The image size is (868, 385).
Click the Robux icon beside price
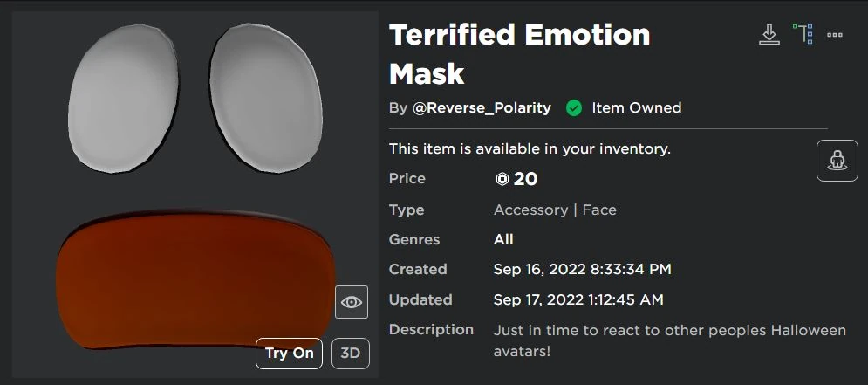pyautogui.click(x=502, y=179)
